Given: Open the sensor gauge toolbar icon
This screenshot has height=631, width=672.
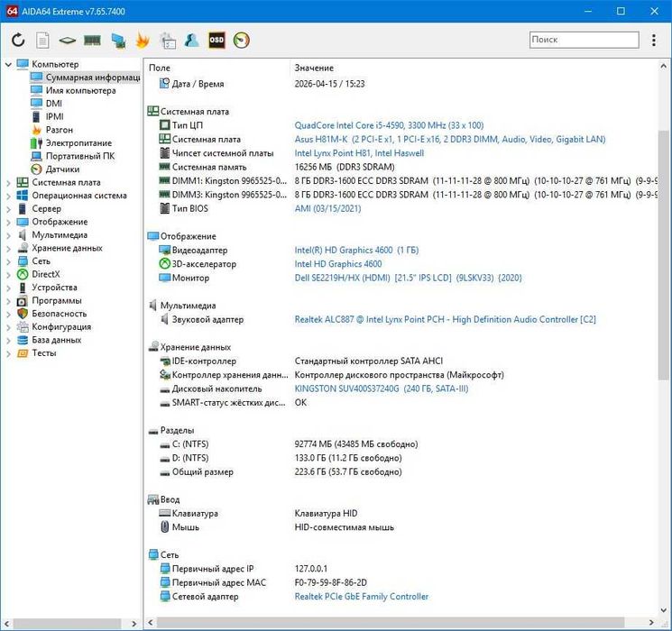Looking at the screenshot, I should pyautogui.click(x=241, y=41).
